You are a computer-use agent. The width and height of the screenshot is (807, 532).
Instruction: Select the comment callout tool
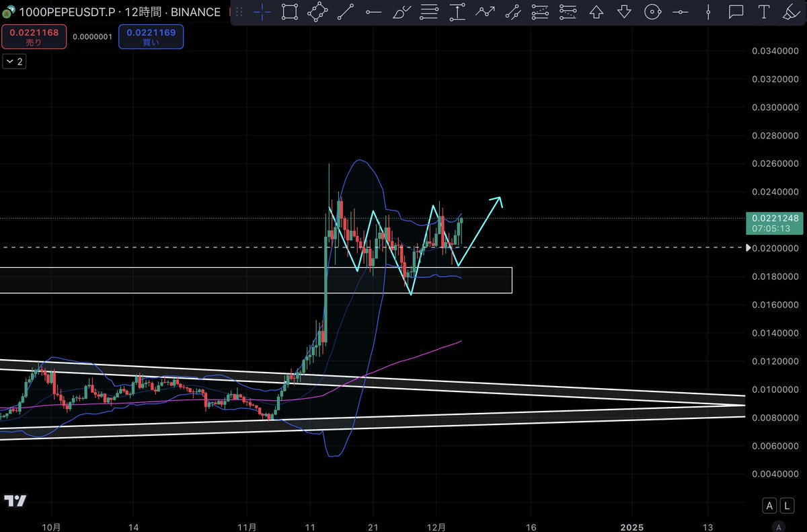[x=736, y=12]
